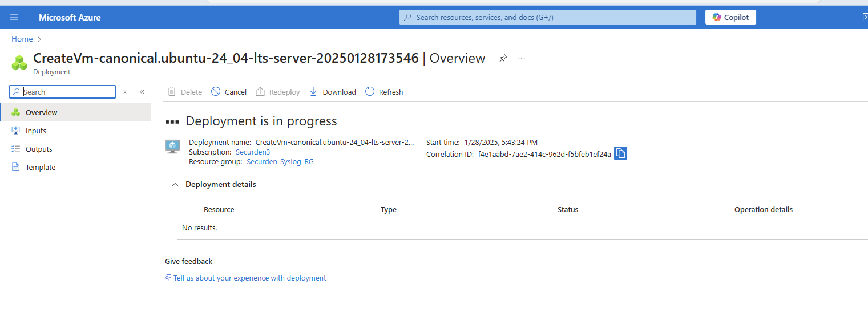Screen dimensions: 868x321
Task: Click the 'No results.' table message
Action: pyautogui.click(x=200, y=228)
